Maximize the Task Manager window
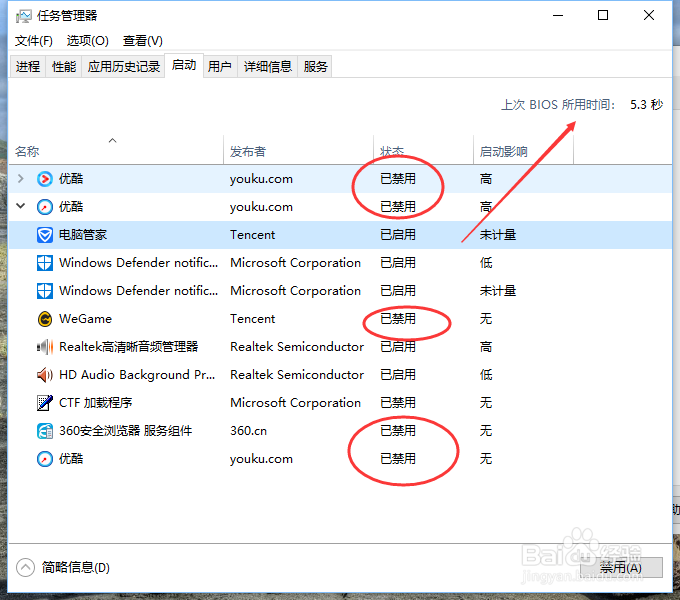 click(x=603, y=16)
